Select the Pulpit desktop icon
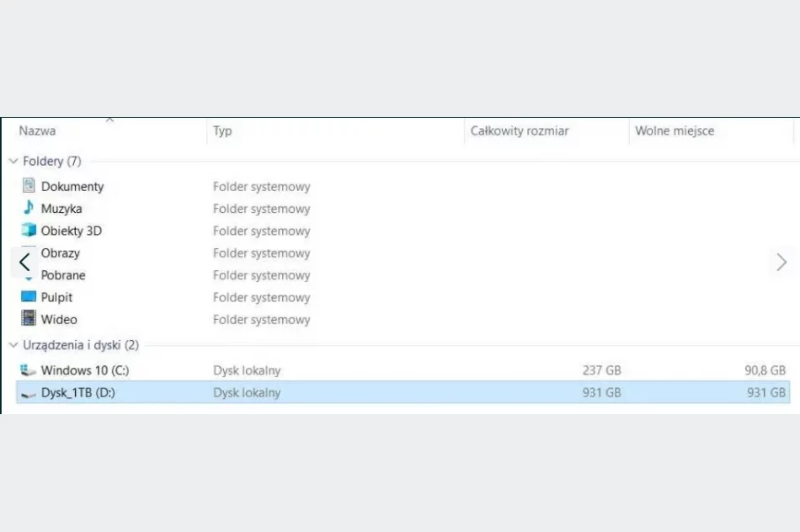Screen dimensions: 800x532 coord(29,297)
